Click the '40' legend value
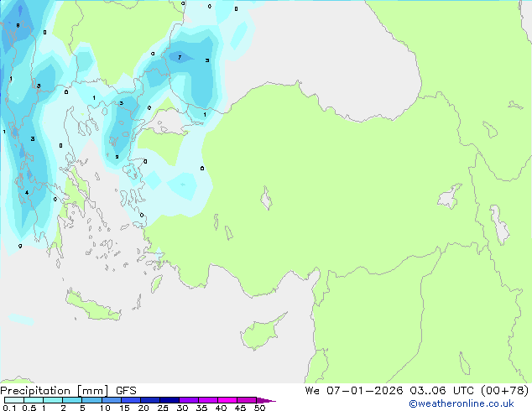The width and height of the screenshot is (532, 411). coord(221,408)
